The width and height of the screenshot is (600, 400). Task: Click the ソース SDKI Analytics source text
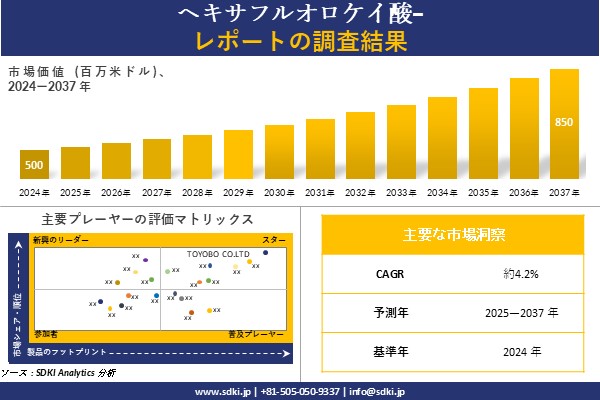click(x=58, y=372)
